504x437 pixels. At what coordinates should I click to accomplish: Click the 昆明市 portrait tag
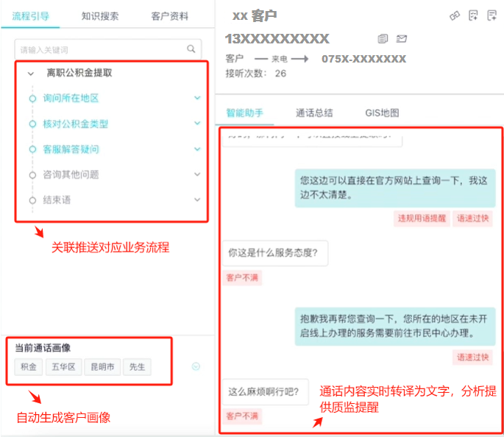click(102, 367)
